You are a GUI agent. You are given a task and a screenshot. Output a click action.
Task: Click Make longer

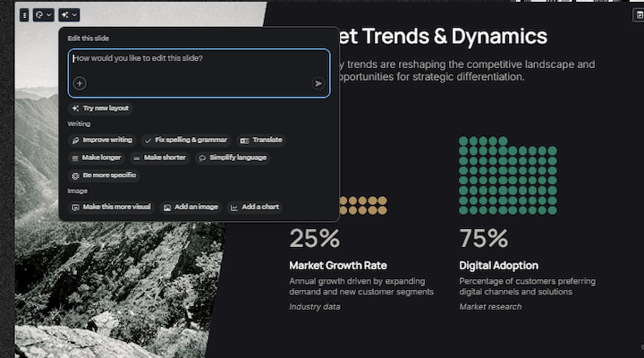click(x=97, y=158)
